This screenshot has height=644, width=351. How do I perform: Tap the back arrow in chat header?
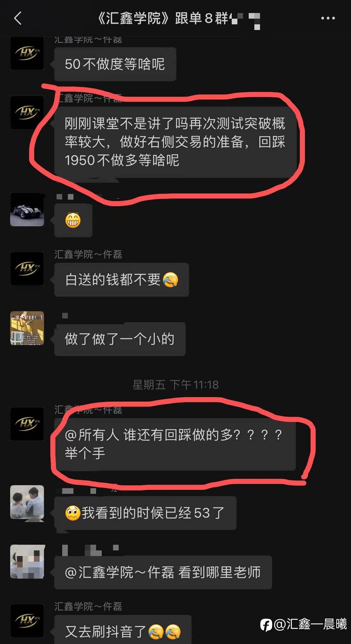[x=18, y=18]
